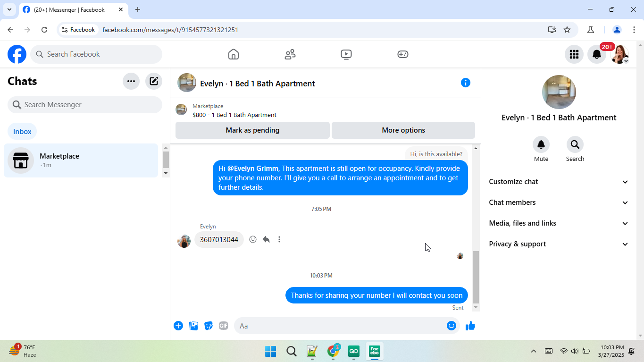Open the Video (Watch) icon
The width and height of the screenshot is (644, 362).
[x=346, y=54]
